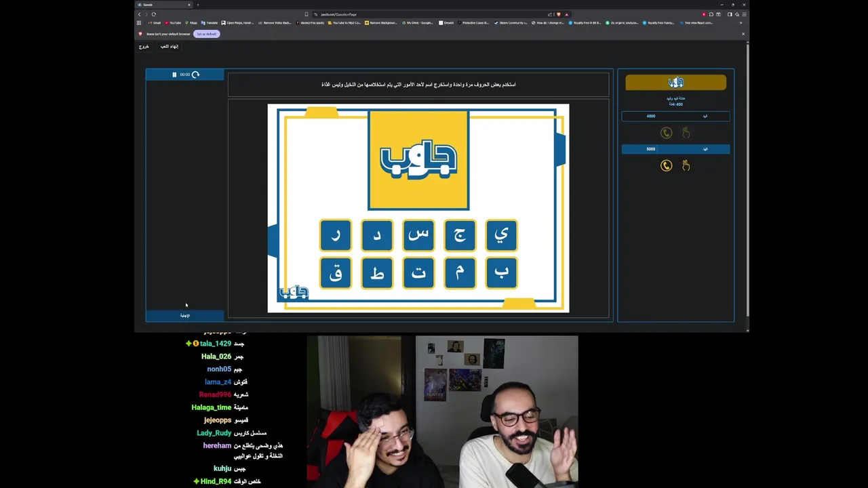Open the YouTube to Mp3 bookmark
The width and height of the screenshot is (868, 488).
pos(345,23)
